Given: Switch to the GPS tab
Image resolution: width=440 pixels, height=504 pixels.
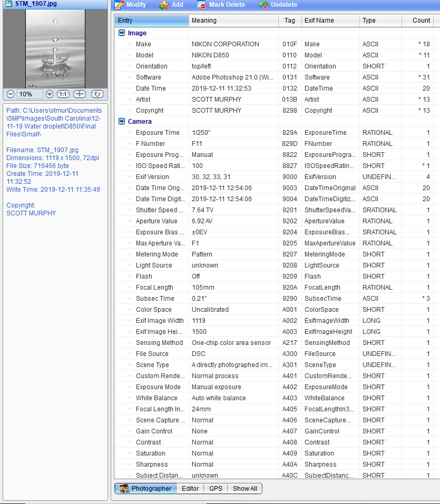Looking at the screenshot, I should 216,489.
